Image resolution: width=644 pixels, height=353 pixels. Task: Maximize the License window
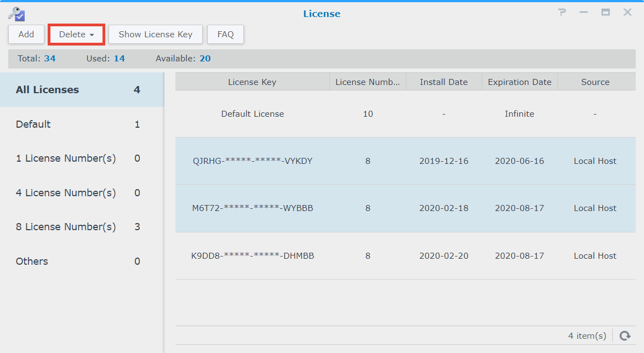[x=606, y=12]
